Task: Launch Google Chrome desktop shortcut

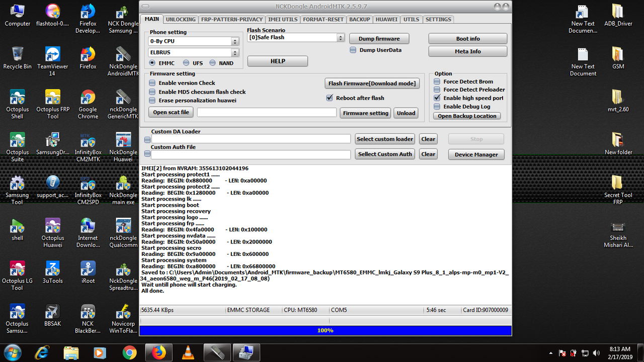Action: (88, 105)
